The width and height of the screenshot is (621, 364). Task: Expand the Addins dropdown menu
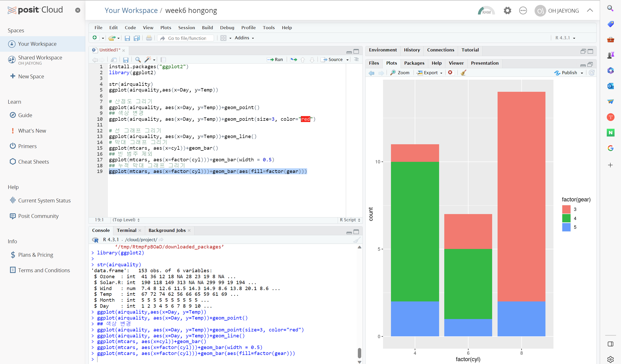tap(244, 38)
